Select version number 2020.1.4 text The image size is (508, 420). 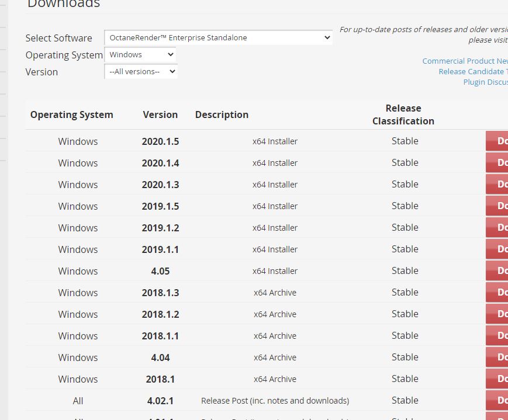(x=160, y=163)
